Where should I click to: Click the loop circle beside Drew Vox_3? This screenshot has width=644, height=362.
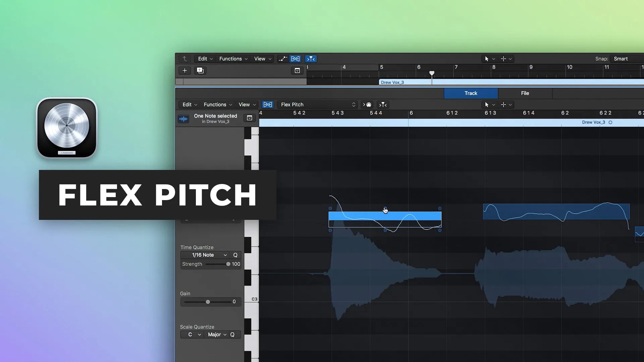(610, 122)
